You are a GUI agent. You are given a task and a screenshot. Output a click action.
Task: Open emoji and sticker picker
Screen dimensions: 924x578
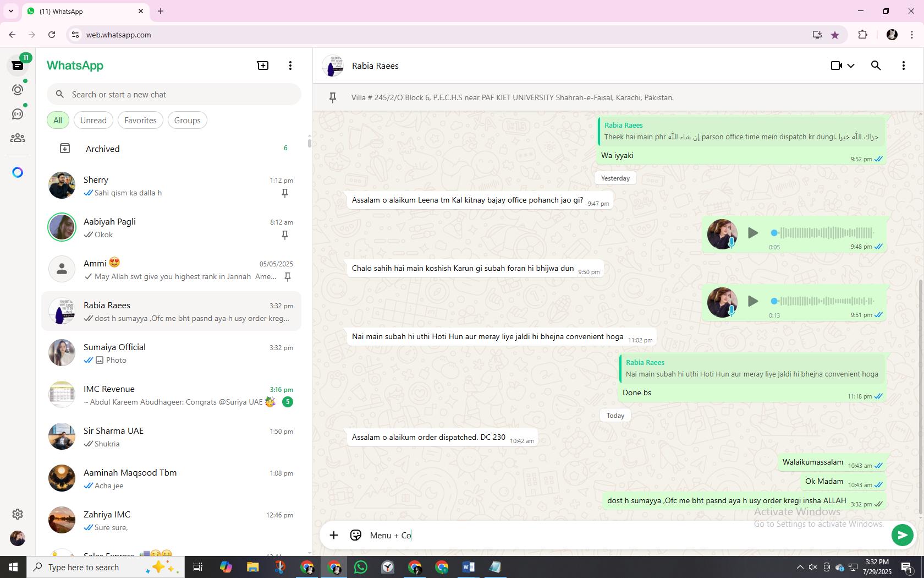coord(356,535)
